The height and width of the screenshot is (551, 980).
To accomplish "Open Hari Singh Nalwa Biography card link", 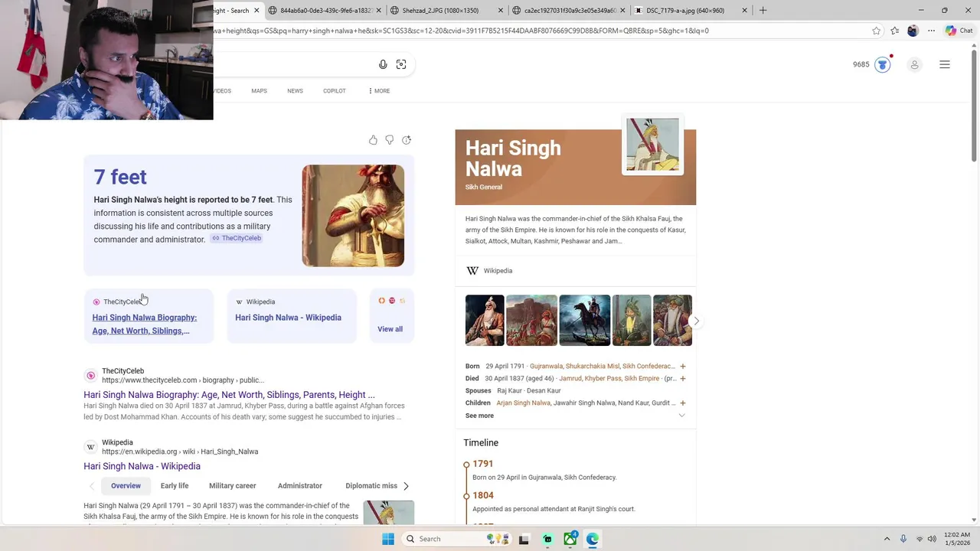I will (145, 324).
